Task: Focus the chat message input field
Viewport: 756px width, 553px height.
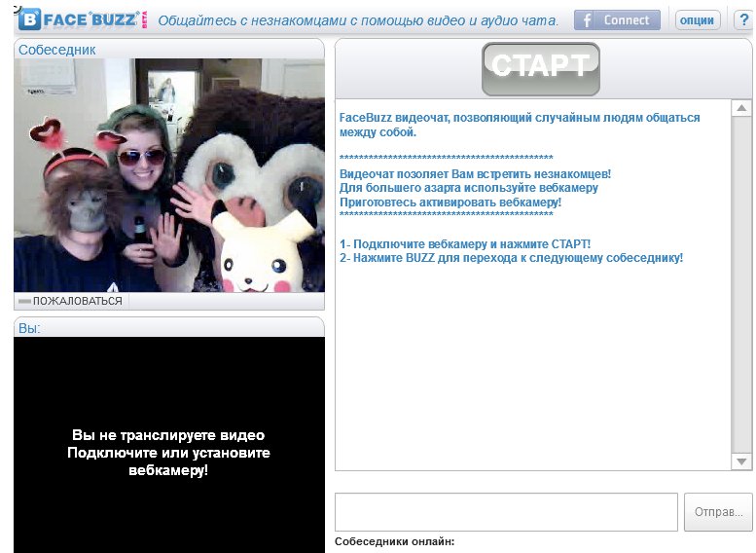Action: coord(506,511)
